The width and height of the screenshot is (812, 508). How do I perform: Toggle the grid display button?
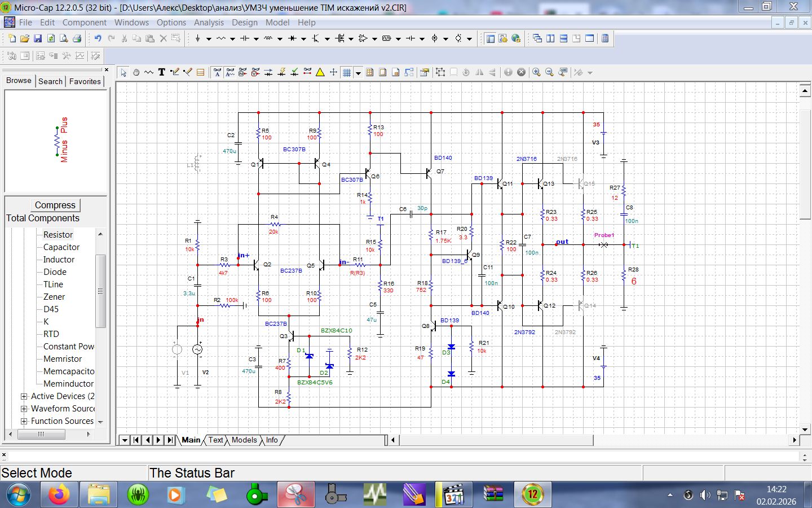click(x=347, y=72)
